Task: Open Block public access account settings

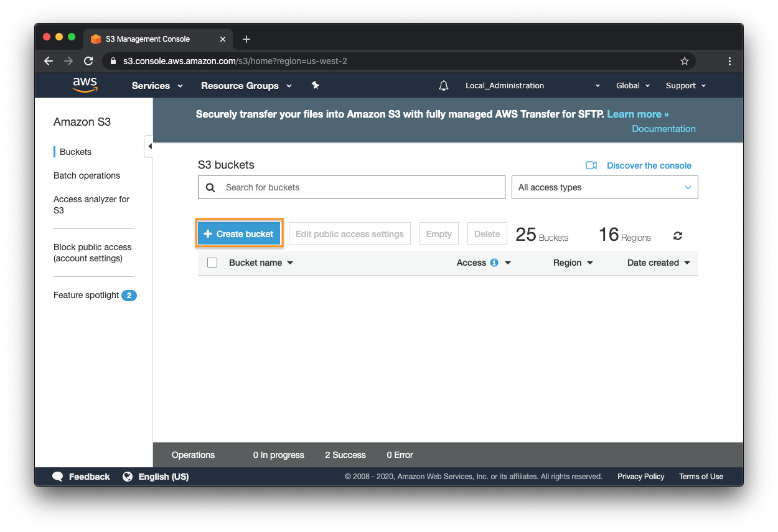Action: 92,253
